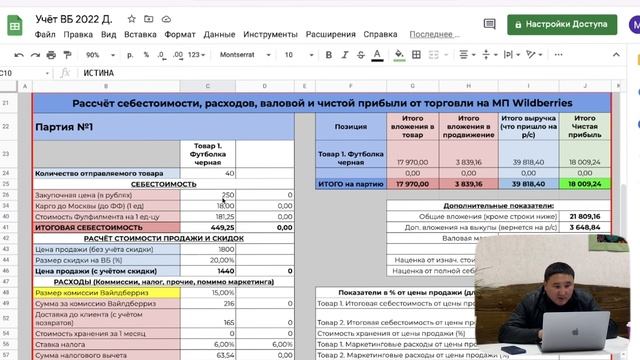The height and width of the screenshot is (360, 640).
Task: Decrease decimal places
Action: pos(162,55)
